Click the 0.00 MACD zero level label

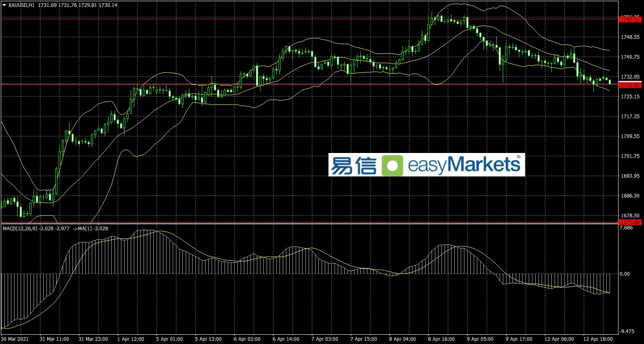pos(625,274)
